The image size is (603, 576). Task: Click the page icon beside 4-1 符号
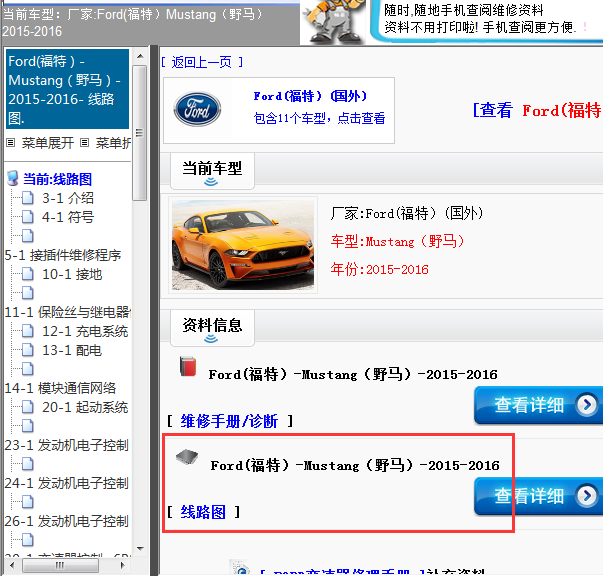[x=27, y=217]
